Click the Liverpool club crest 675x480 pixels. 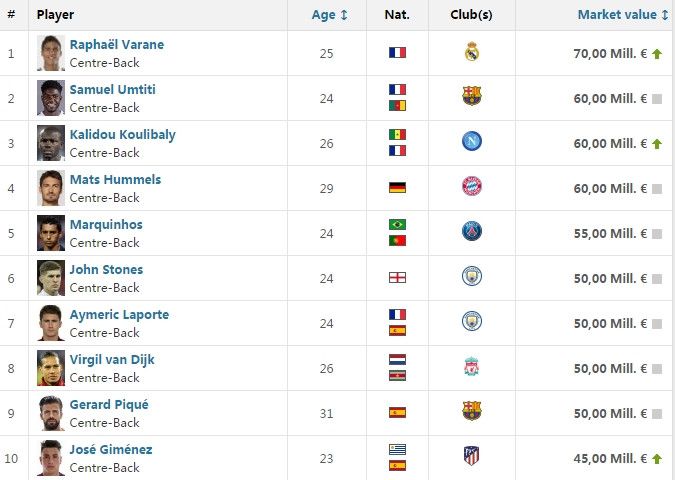pos(472,367)
